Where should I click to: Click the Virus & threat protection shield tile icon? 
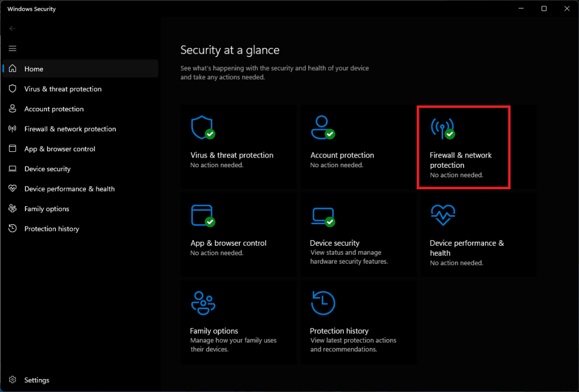coord(202,128)
